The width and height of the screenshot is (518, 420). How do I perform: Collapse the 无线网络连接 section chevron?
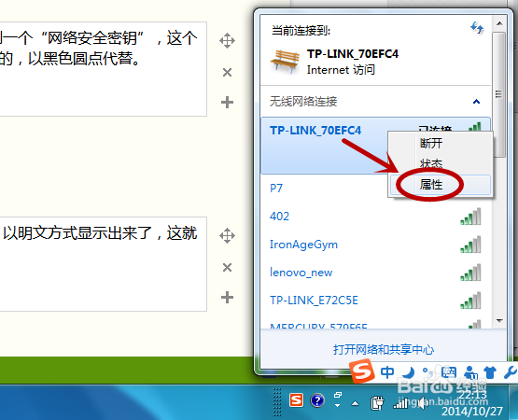tap(476, 102)
